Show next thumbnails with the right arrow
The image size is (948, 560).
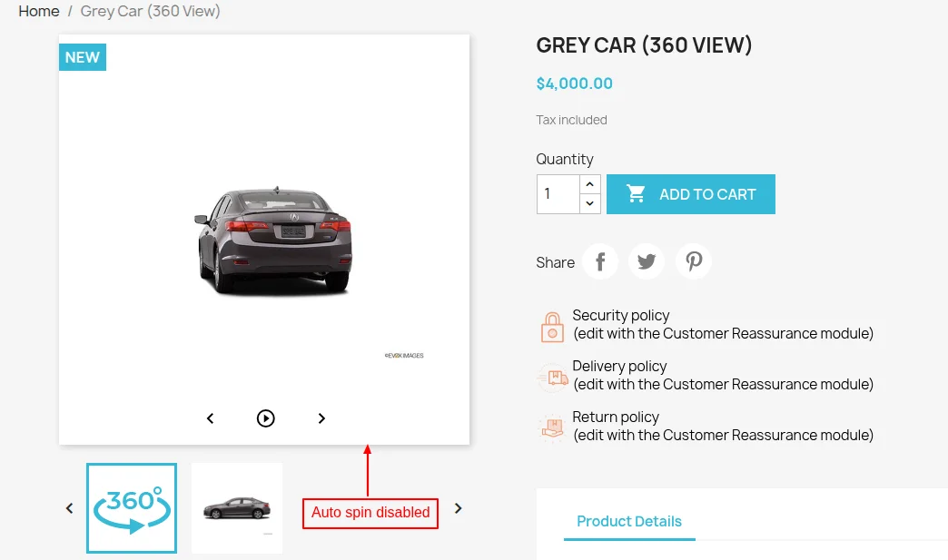tap(459, 508)
